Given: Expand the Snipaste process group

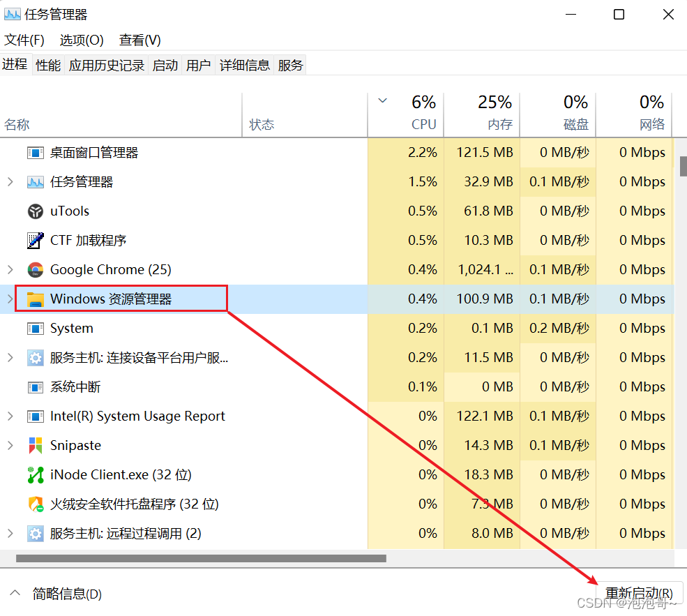Looking at the screenshot, I should [x=10, y=446].
